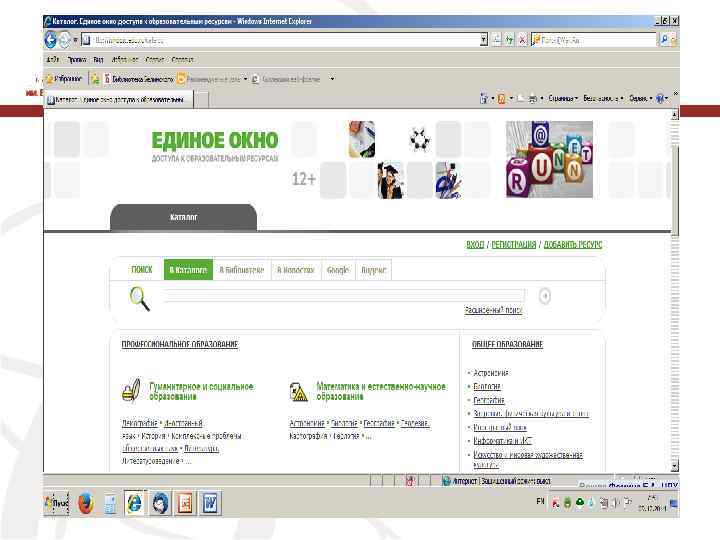Open Firefox from the taskbar

[85, 504]
